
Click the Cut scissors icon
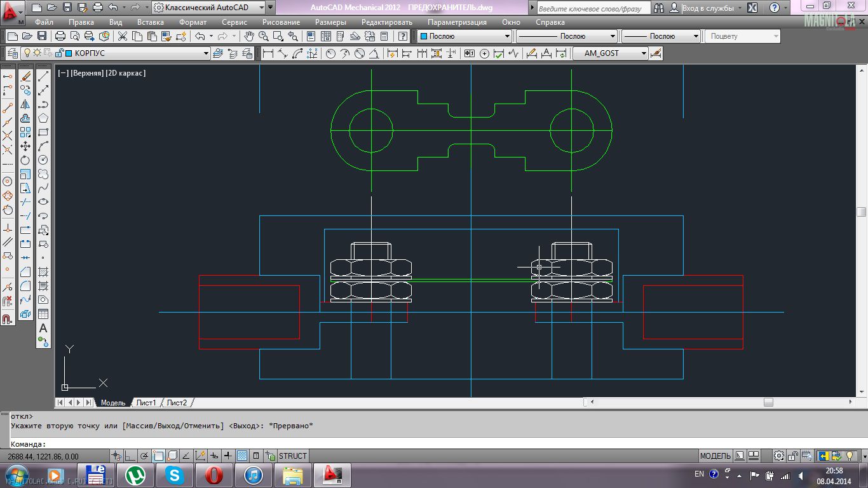123,36
